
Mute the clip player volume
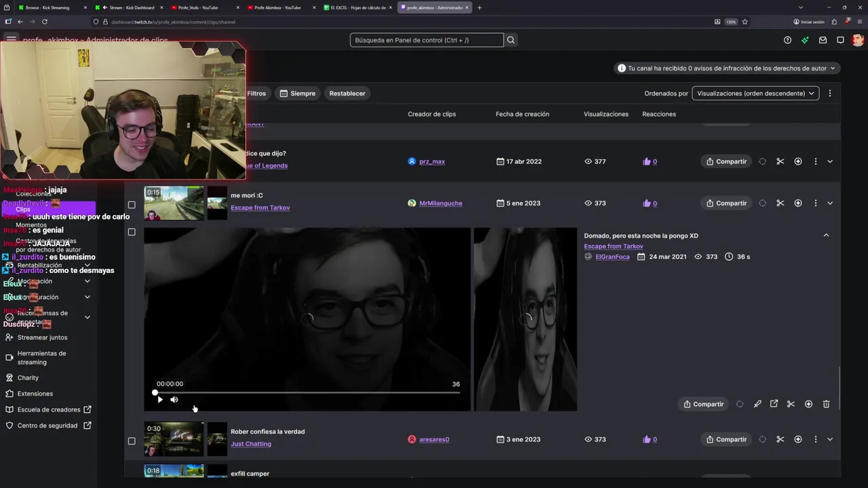point(174,400)
